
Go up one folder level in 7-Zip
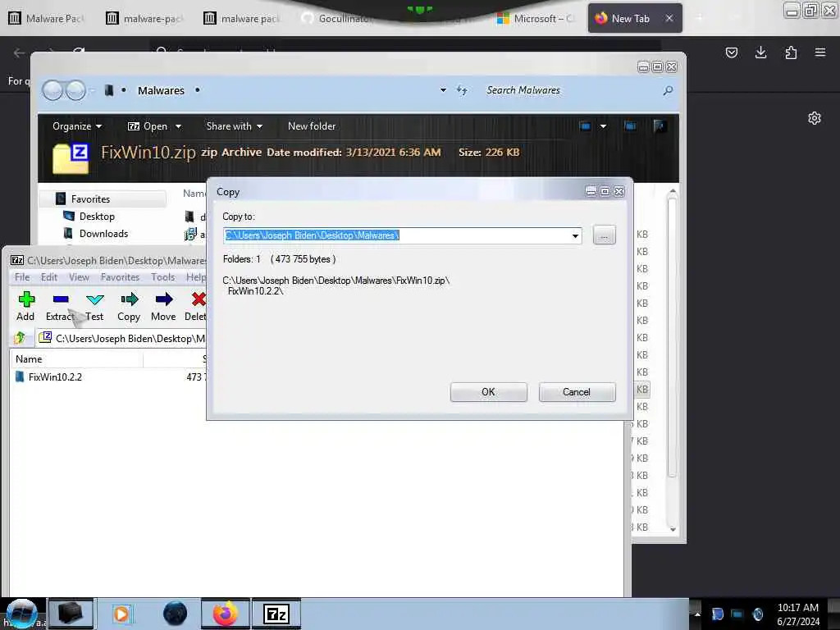click(21, 338)
